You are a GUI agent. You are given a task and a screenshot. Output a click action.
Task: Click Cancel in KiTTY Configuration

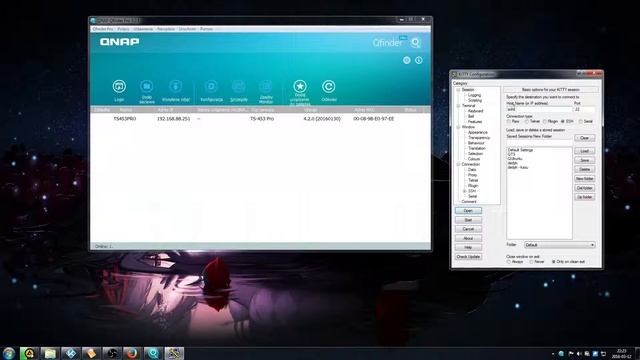click(x=468, y=229)
